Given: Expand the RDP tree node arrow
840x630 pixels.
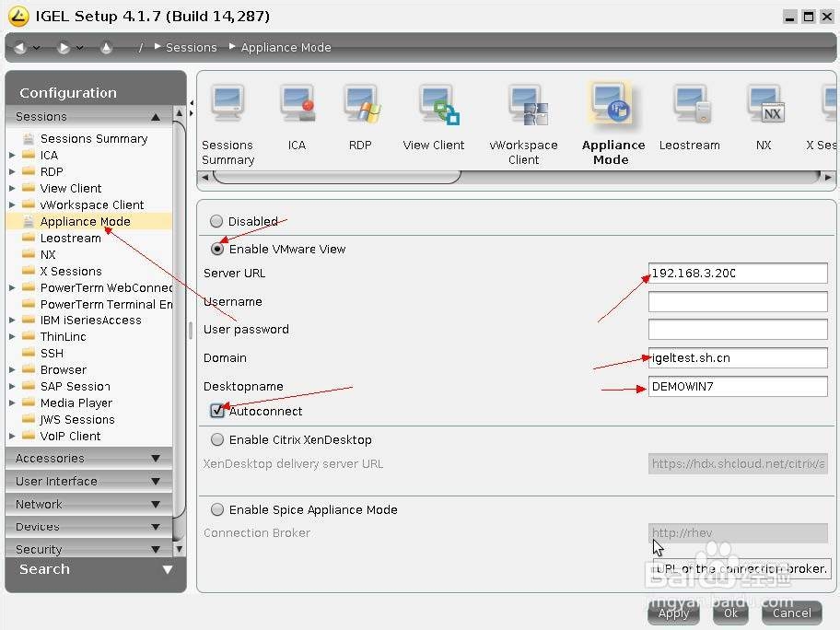Looking at the screenshot, I should [x=12, y=172].
